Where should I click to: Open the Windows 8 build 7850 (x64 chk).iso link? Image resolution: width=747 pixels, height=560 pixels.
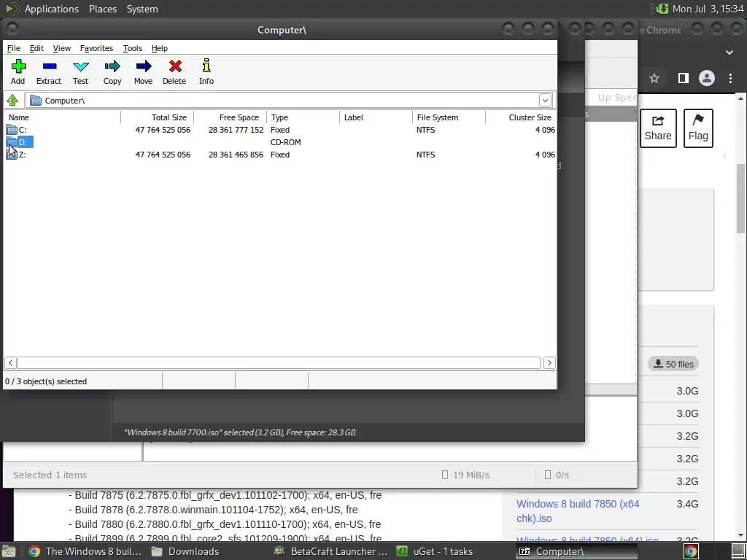[x=578, y=511]
